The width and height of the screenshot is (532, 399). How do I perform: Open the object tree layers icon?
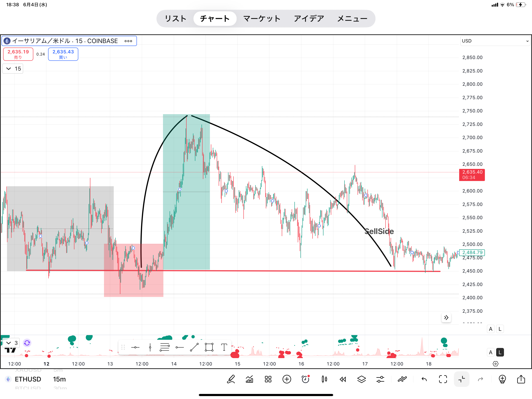[x=361, y=379]
